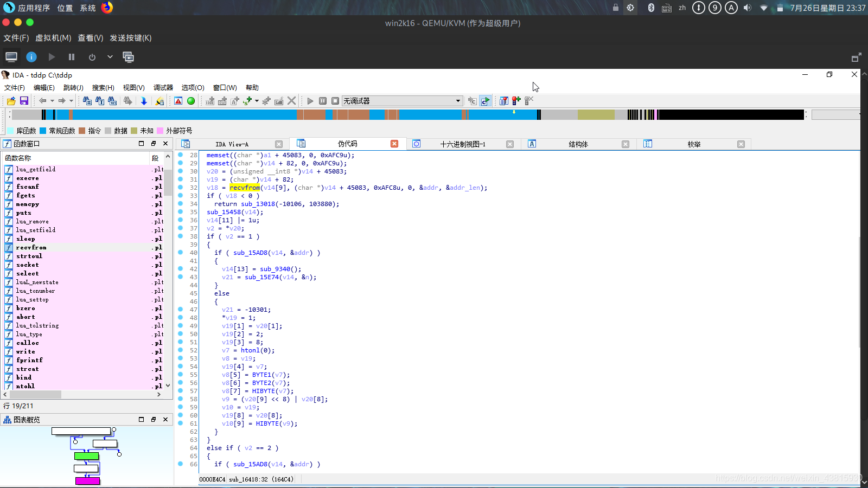868x488 pixels.
Task: Open the IDA 跳转(J) menu
Action: (73, 88)
